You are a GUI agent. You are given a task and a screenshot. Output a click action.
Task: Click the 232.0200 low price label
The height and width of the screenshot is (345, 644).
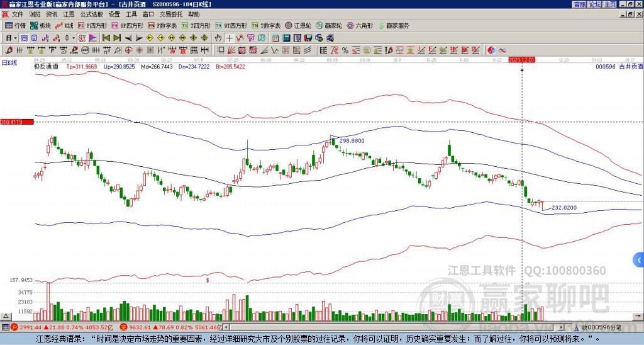(564, 208)
